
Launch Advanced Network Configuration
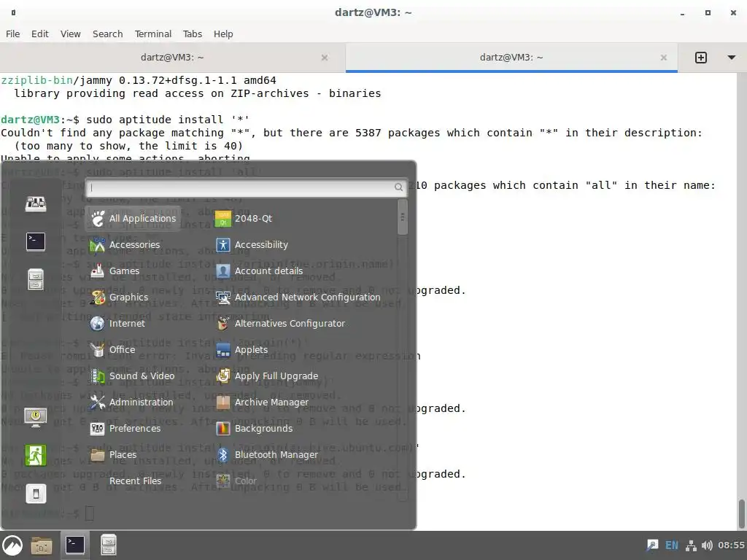(298, 297)
